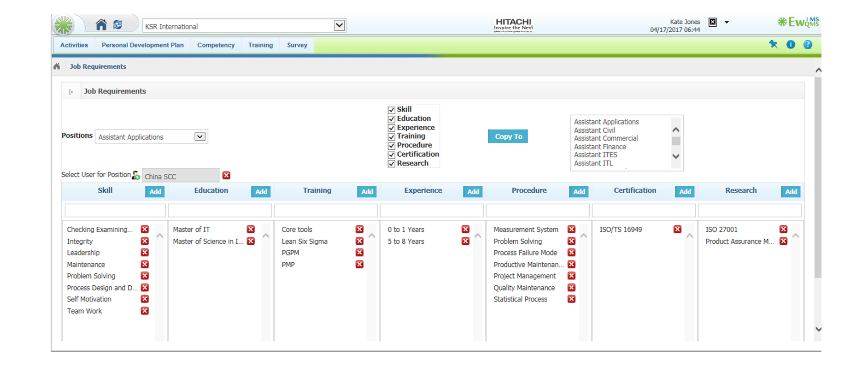The height and width of the screenshot is (366, 868).
Task: Click the Skill filter input field
Action: coord(115,210)
